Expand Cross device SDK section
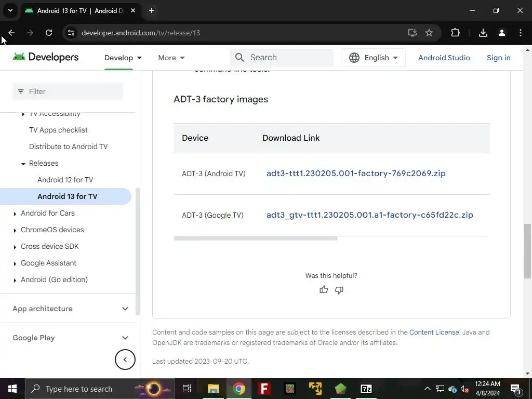Screen dimensions: 532x399 click(x=15, y=247)
